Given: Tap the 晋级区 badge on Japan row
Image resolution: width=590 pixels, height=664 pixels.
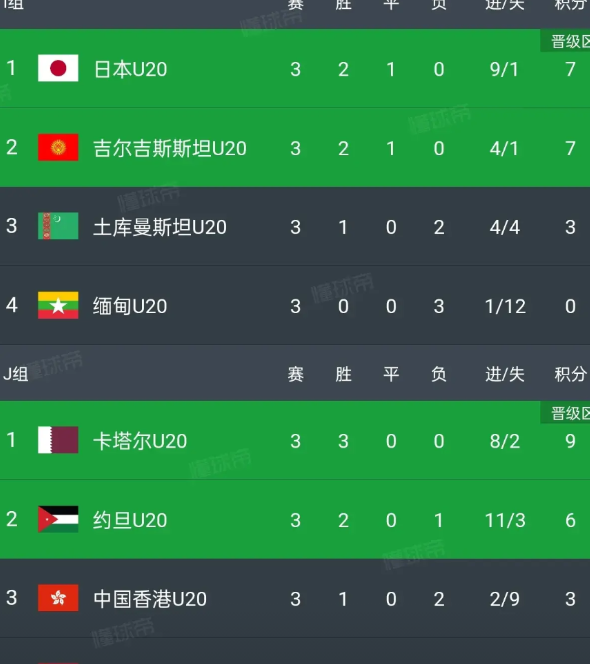Looking at the screenshot, I should (x=565, y=42).
